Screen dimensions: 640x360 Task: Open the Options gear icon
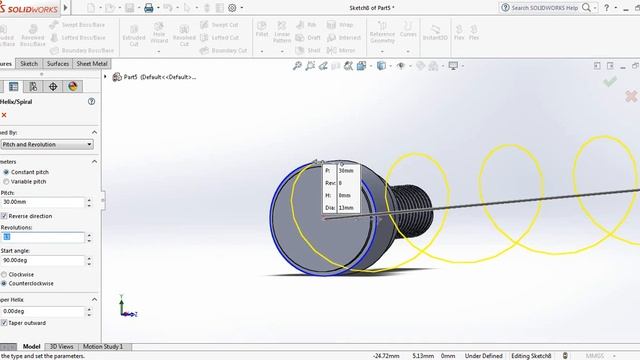click(x=232, y=8)
